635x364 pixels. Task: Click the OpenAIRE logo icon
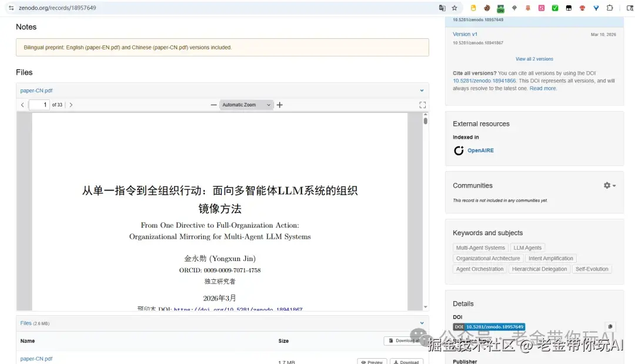click(459, 151)
